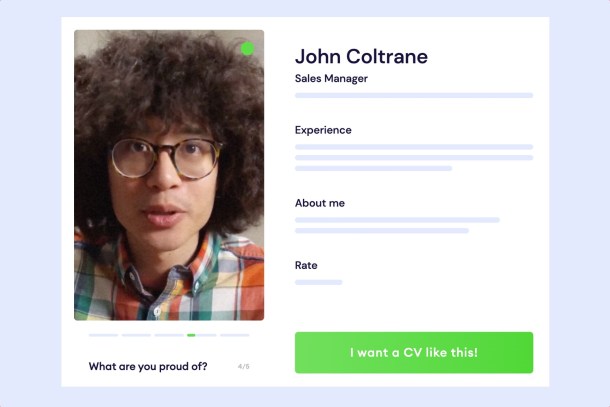The image size is (610, 407).
Task: Click the placeholder bar below Sales Manager
Action: pyautogui.click(x=414, y=95)
